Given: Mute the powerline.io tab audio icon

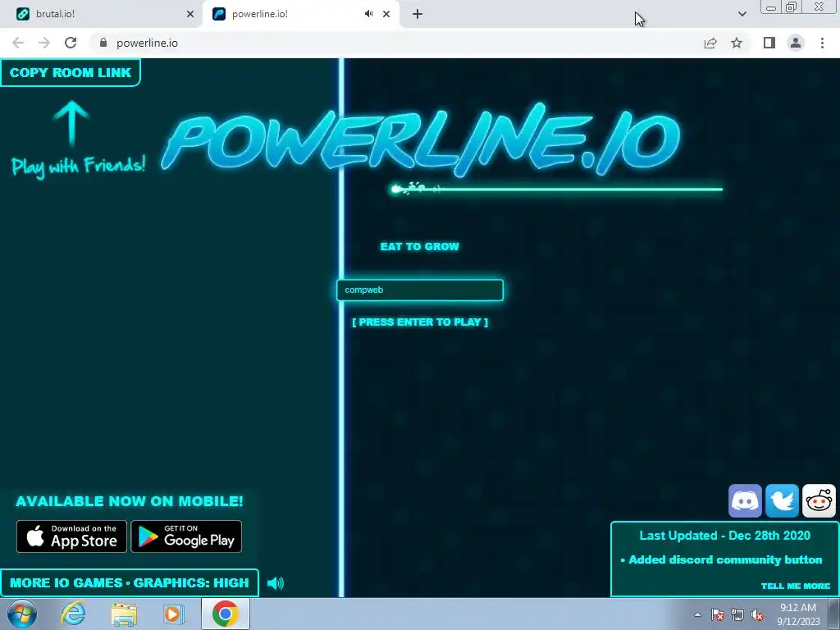Looking at the screenshot, I should [368, 14].
